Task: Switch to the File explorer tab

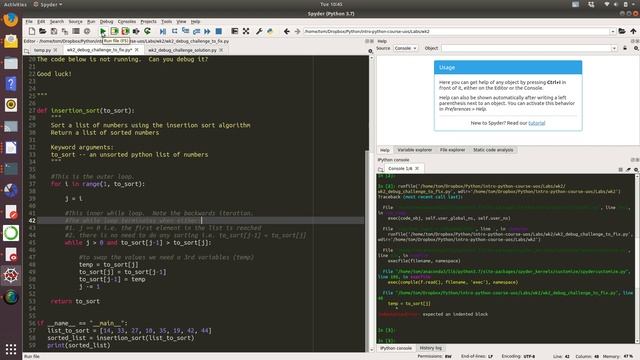Action: pyautogui.click(x=452, y=150)
